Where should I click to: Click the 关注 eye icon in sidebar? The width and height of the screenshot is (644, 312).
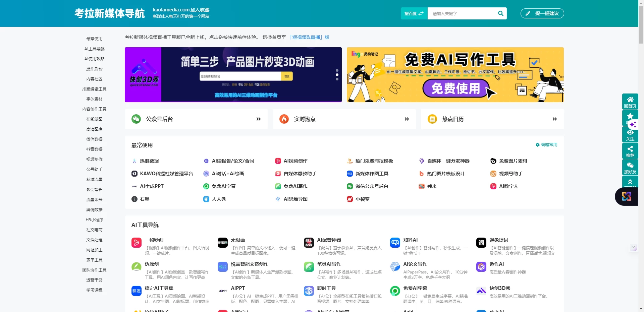630,132
